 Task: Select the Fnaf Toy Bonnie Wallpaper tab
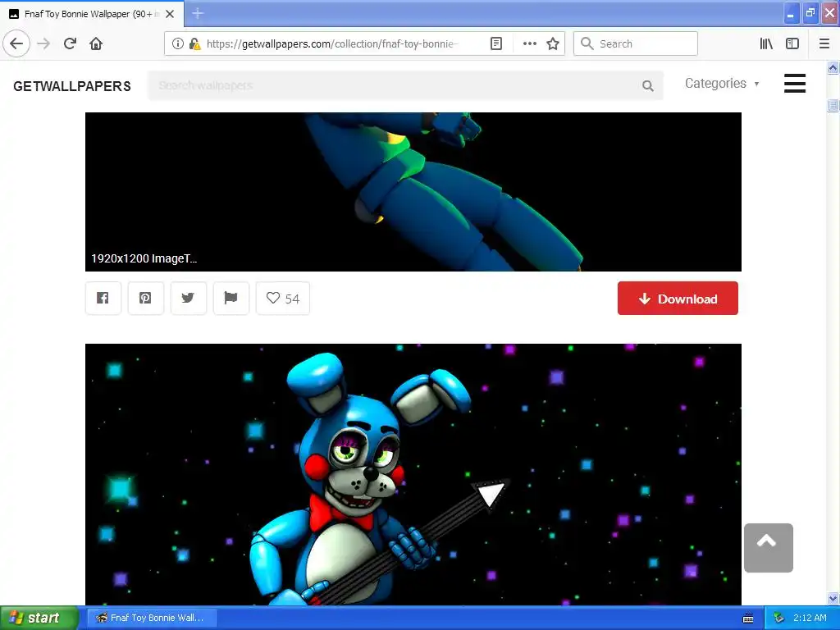(x=92, y=14)
